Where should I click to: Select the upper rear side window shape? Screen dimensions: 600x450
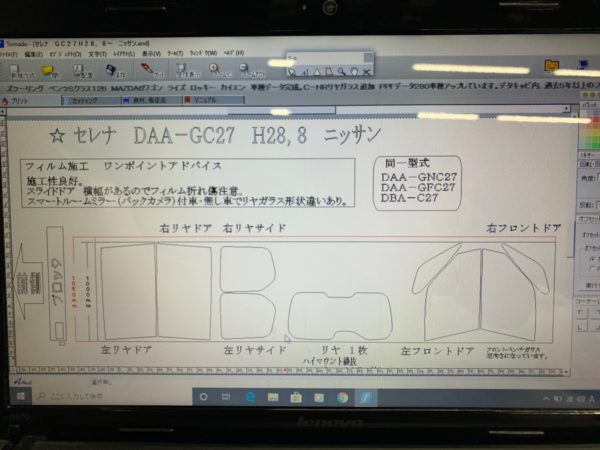point(248,269)
